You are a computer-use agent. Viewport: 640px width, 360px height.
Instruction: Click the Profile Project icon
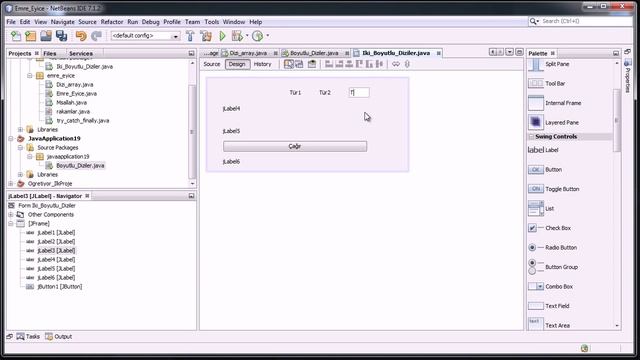pyautogui.click(x=257, y=36)
